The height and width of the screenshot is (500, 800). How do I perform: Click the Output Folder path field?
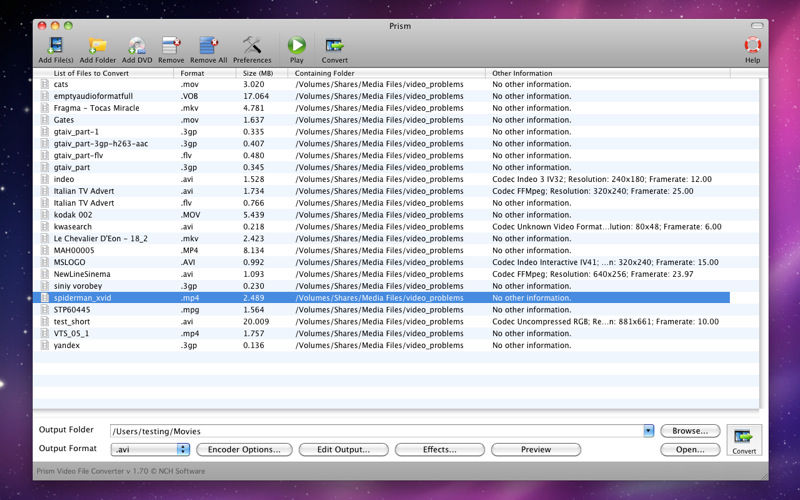[377, 431]
